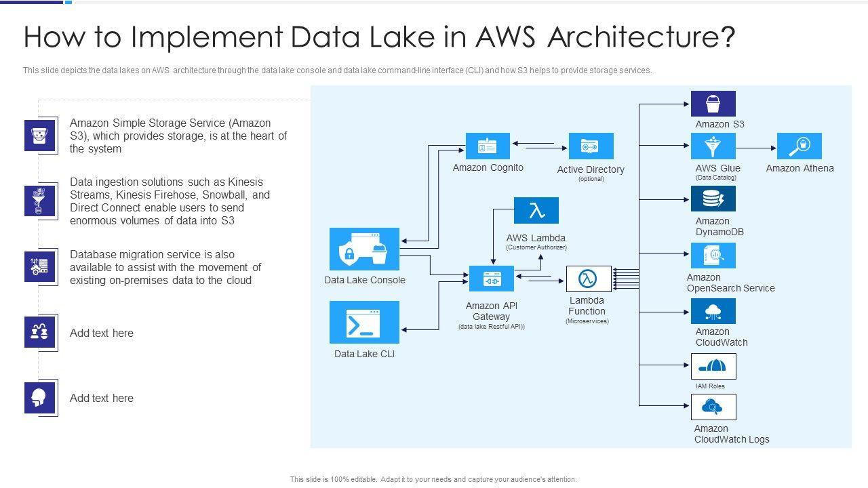Image resolution: width=868 pixels, height=488 pixels.
Task: Select the Data Lake Console icon
Action: 364,249
